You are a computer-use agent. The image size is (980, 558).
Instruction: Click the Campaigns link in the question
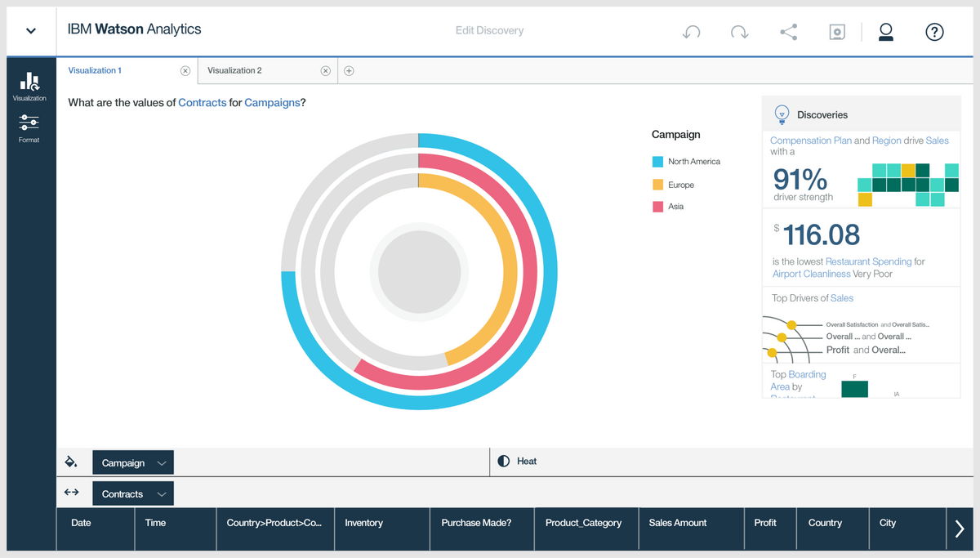[x=272, y=103]
